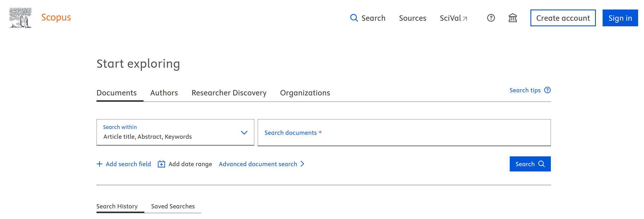Click the Search tips question mark icon
644x219 pixels.
click(x=547, y=90)
